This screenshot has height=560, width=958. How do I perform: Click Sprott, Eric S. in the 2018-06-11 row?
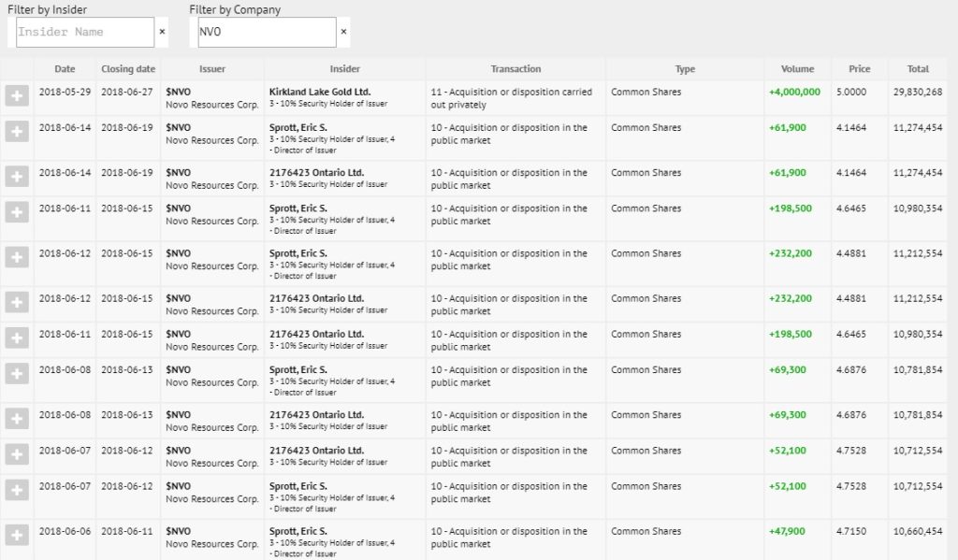pyautogui.click(x=298, y=208)
